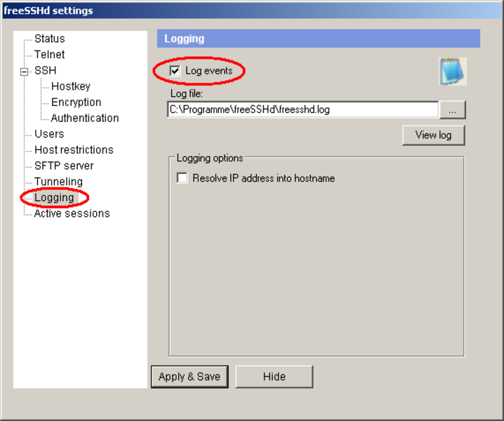Uncheck the Log events checkbox
Image resolution: width=504 pixels, height=421 pixels.
click(175, 71)
